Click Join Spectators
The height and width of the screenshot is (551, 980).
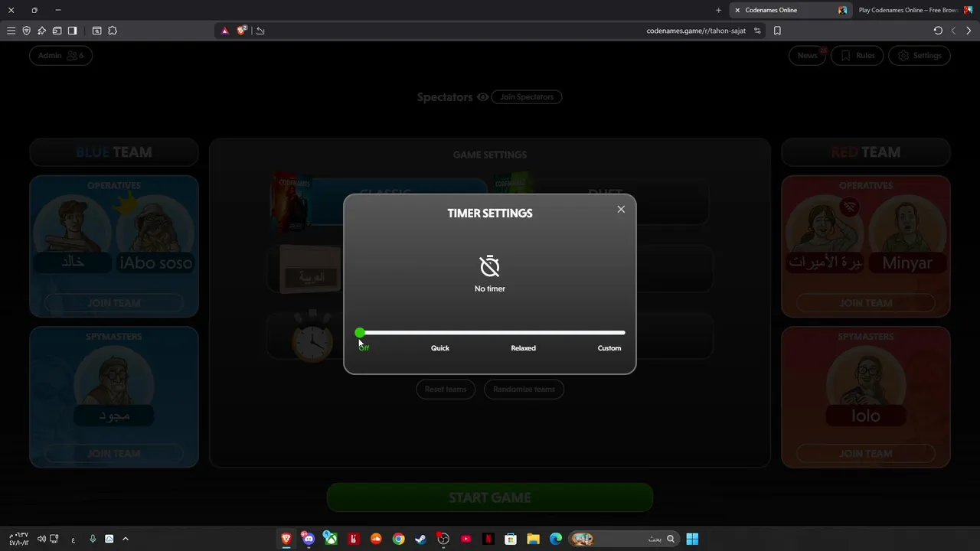click(x=527, y=96)
